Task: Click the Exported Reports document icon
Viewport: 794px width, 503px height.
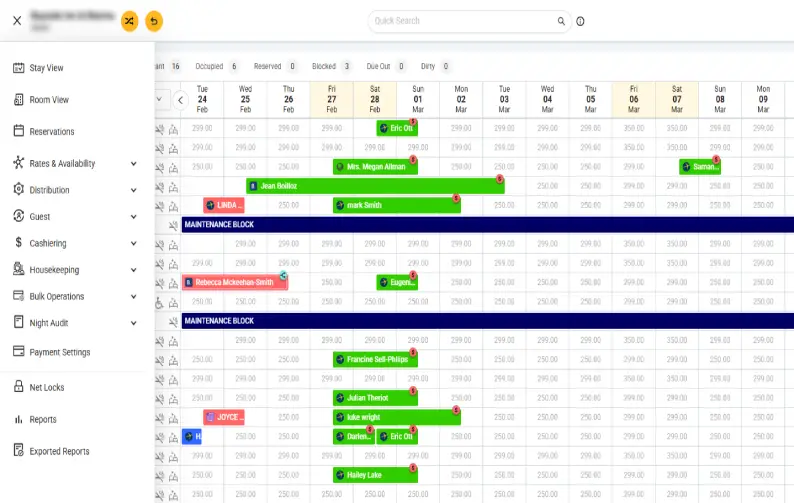Action: (18, 451)
